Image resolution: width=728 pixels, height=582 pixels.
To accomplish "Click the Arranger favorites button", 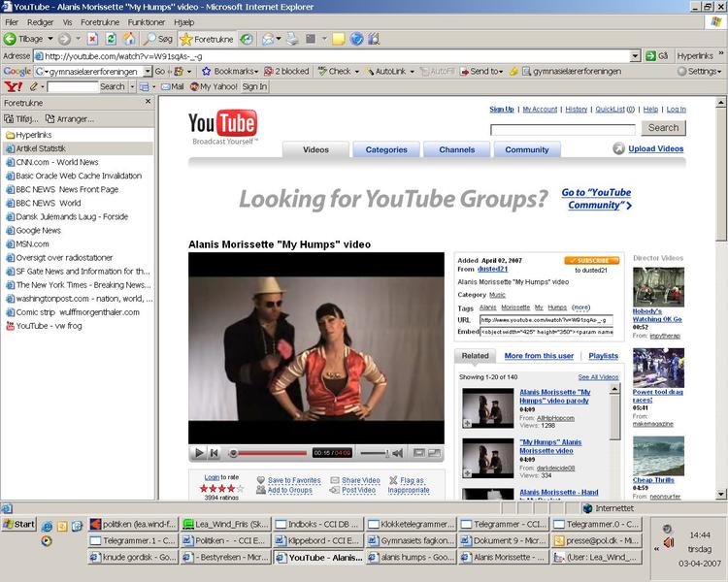I will 70,118.
